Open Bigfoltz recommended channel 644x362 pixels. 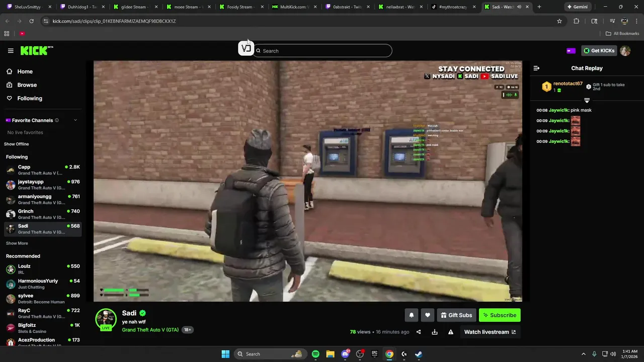[43, 328]
